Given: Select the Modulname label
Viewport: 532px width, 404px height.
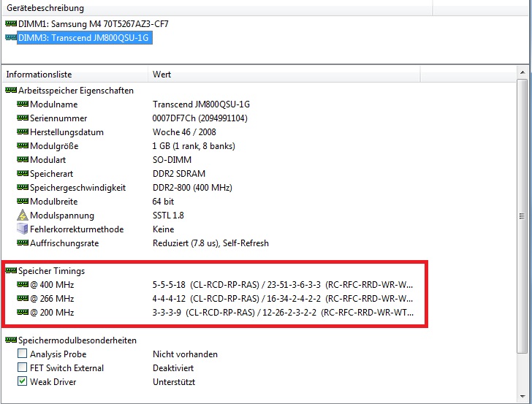Looking at the screenshot, I should pos(54,104).
